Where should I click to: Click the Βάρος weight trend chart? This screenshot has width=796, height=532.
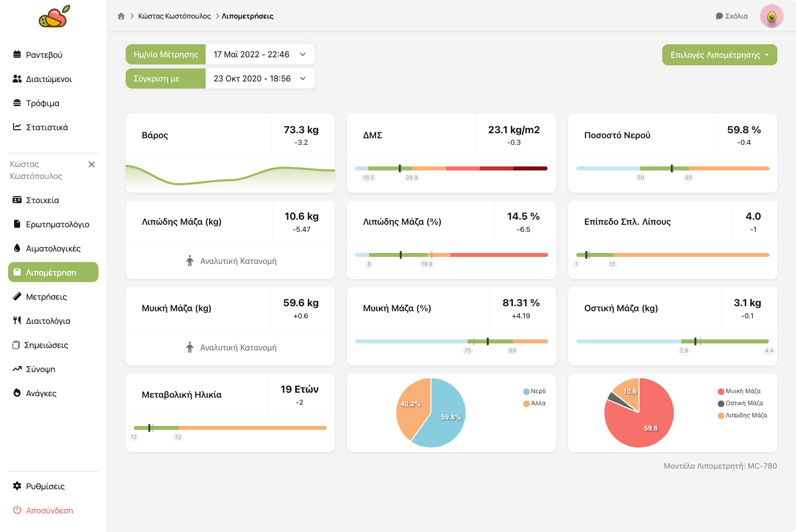click(230, 177)
